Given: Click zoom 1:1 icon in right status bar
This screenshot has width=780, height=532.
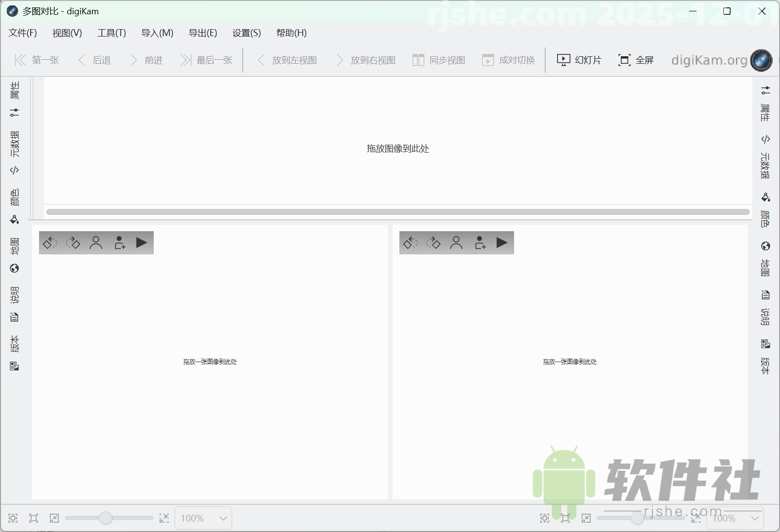Looking at the screenshot, I should [x=565, y=518].
